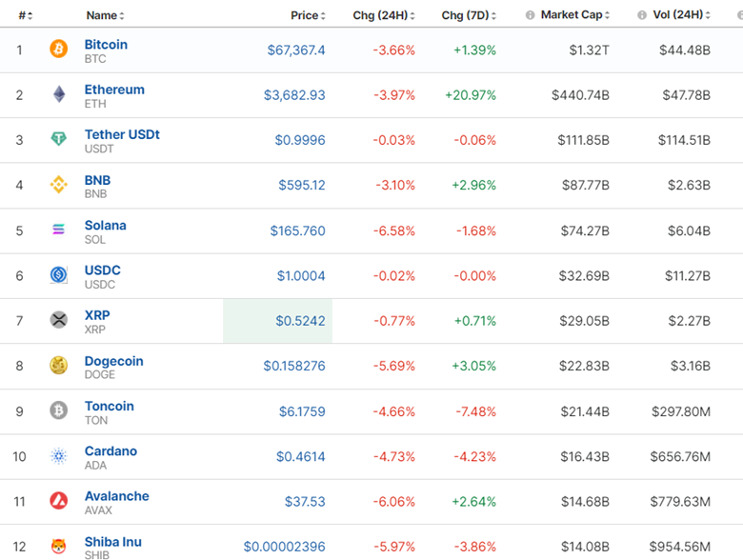Click the Ethereum diamond logo icon

59,94
